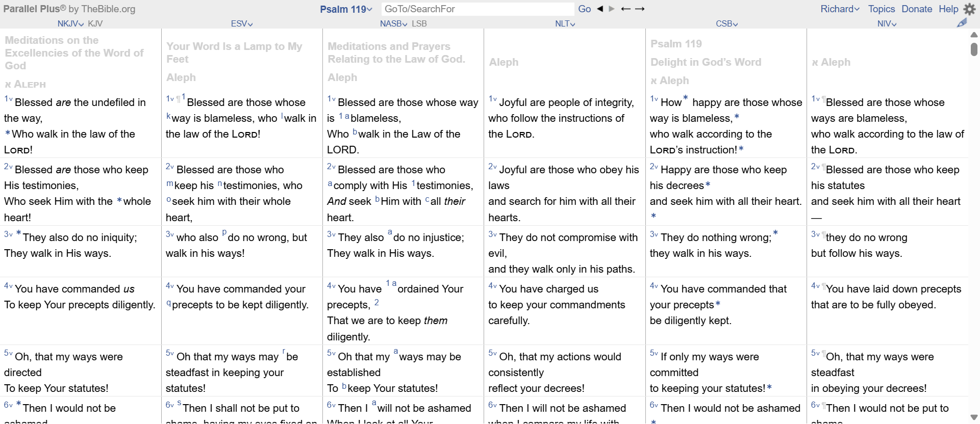Click the vertical scrollbar thumb
This screenshot has width=980, height=424.
click(974, 49)
